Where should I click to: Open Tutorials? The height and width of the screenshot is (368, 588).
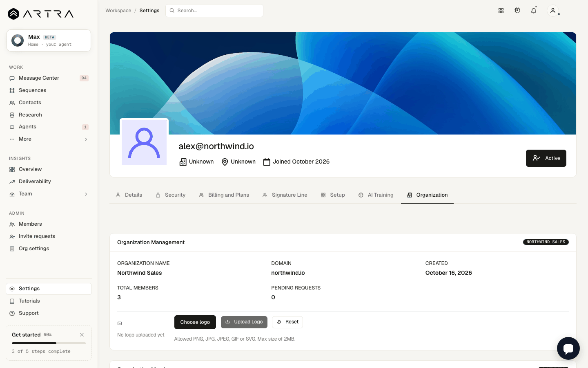coord(49,301)
